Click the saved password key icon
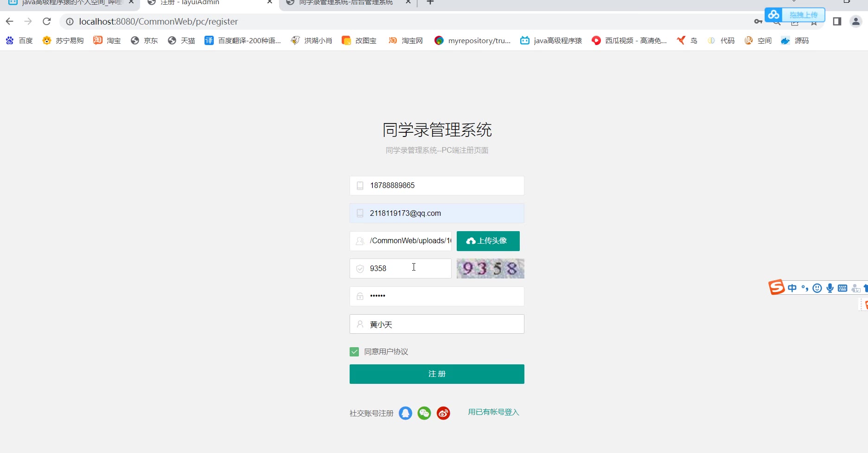Image resolution: width=868 pixels, height=453 pixels. 758,21
